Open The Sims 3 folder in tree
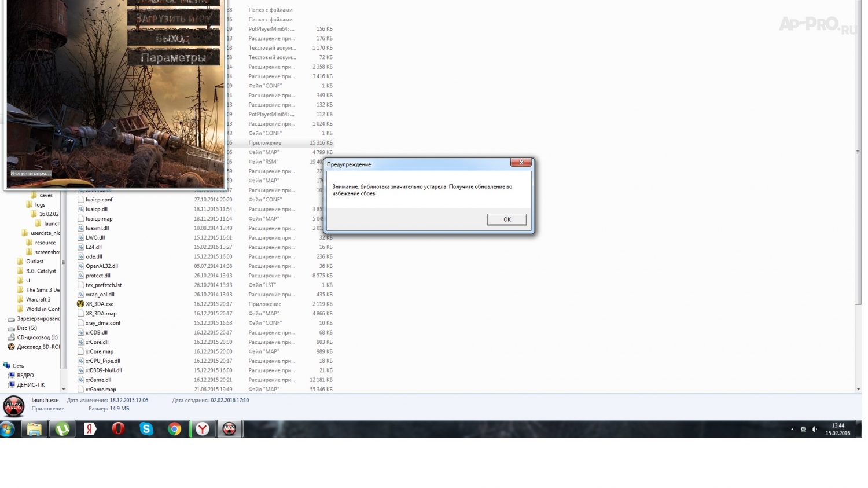 (x=39, y=290)
